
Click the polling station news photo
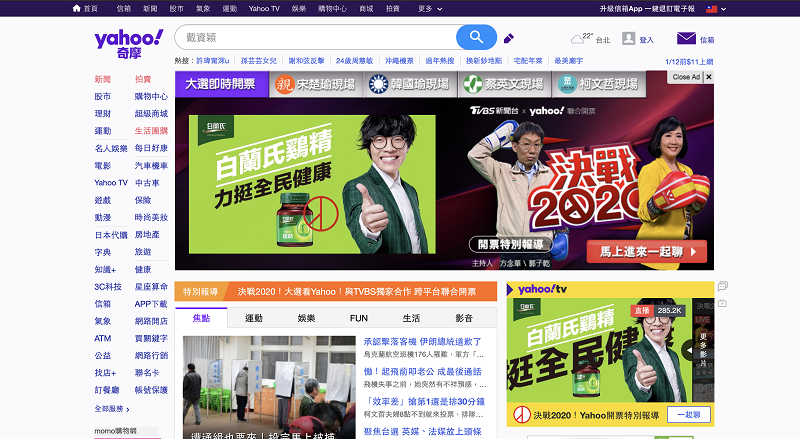point(269,387)
